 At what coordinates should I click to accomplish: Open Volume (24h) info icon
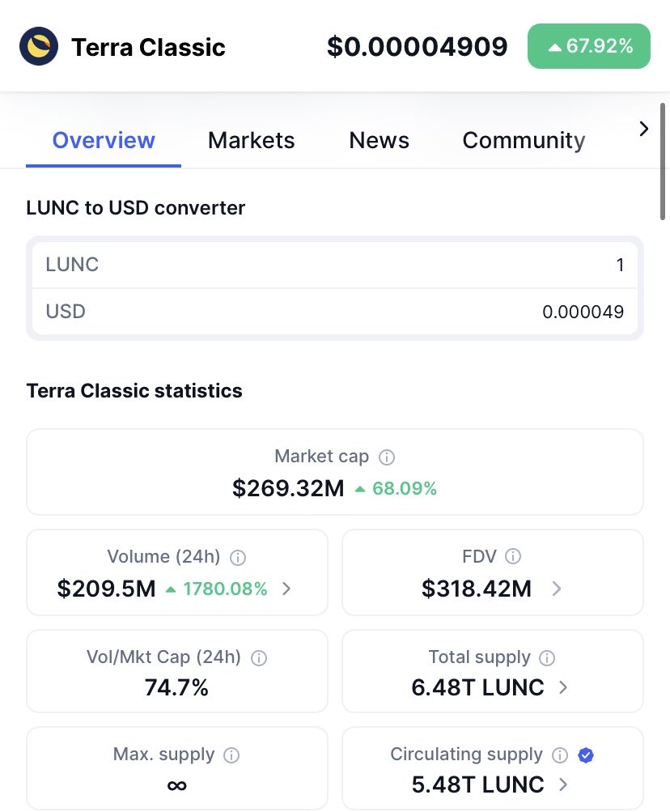click(x=238, y=558)
